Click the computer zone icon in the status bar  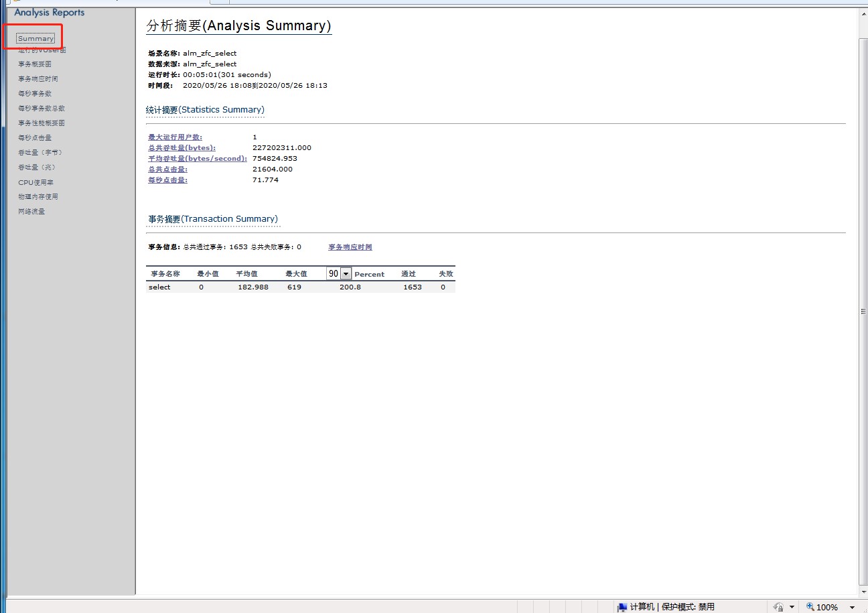coord(621,607)
